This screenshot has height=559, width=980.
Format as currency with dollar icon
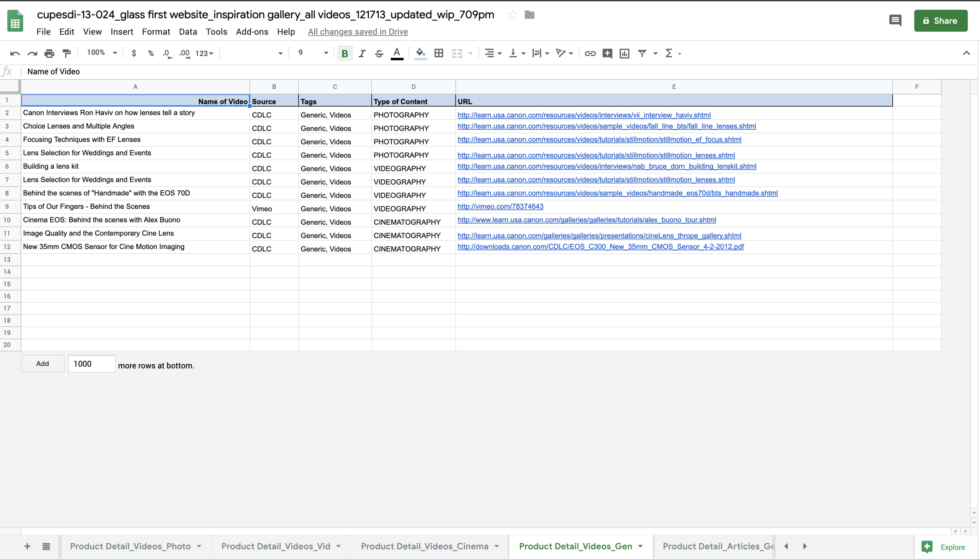(x=134, y=53)
